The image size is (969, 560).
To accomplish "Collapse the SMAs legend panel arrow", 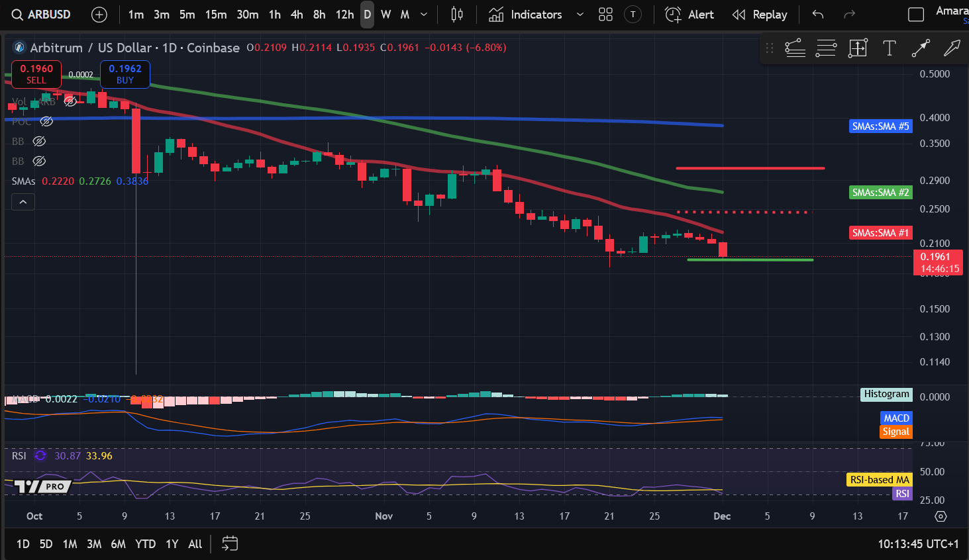I will click(23, 201).
